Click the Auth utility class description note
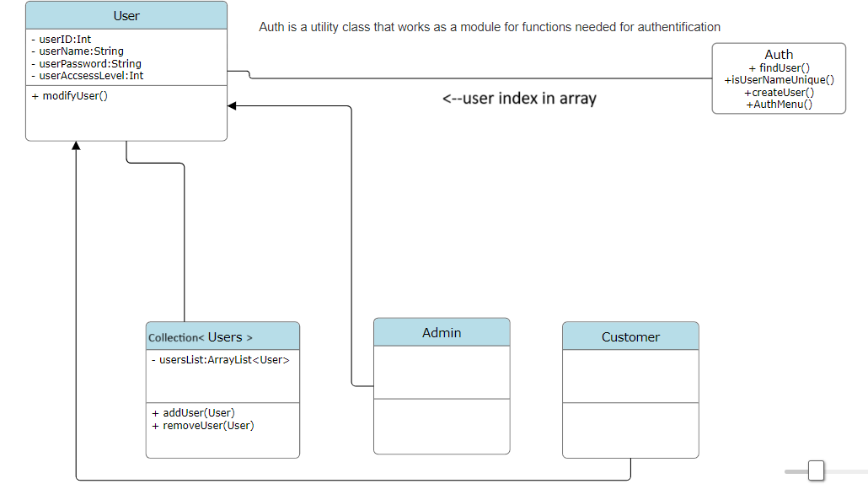 click(x=490, y=27)
